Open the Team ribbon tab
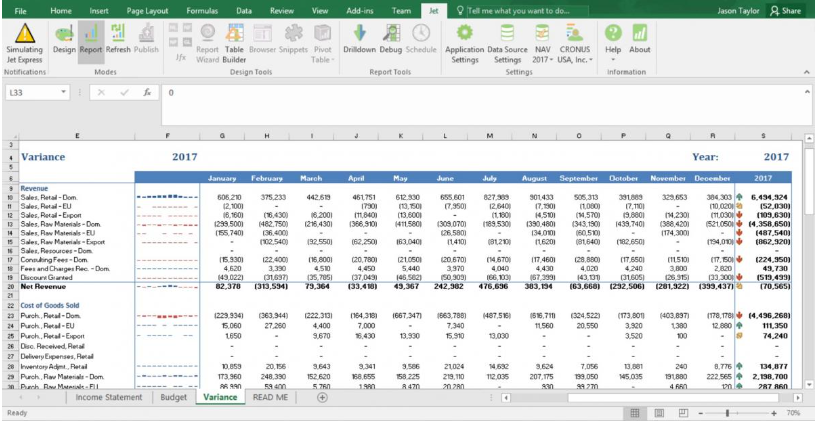This screenshot has height=421, width=816. pyautogui.click(x=401, y=10)
